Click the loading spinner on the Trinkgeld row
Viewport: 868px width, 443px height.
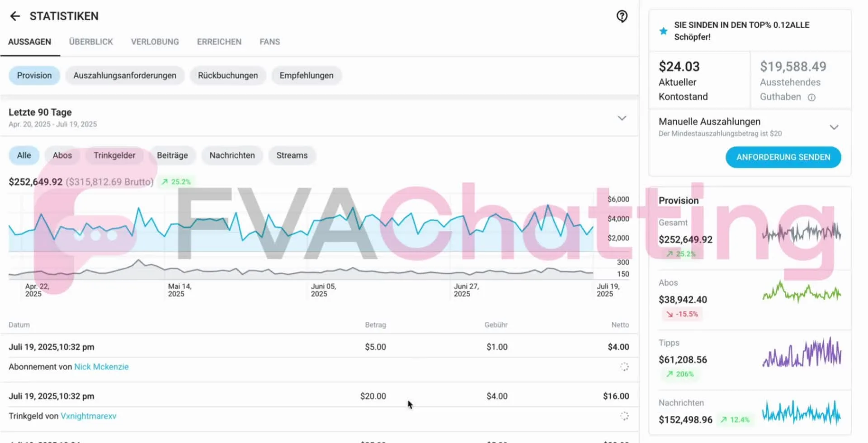(x=624, y=415)
